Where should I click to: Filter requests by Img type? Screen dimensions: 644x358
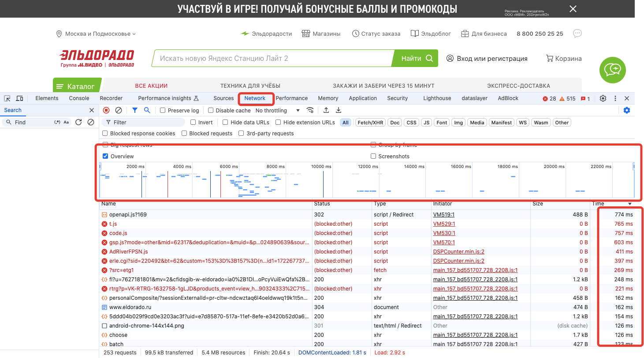[458, 123]
